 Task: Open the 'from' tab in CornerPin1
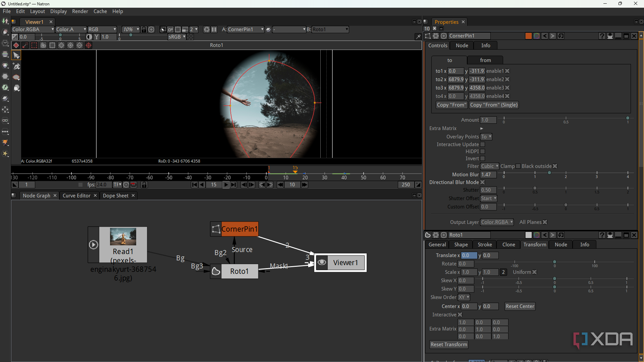click(x=485, y=60)
